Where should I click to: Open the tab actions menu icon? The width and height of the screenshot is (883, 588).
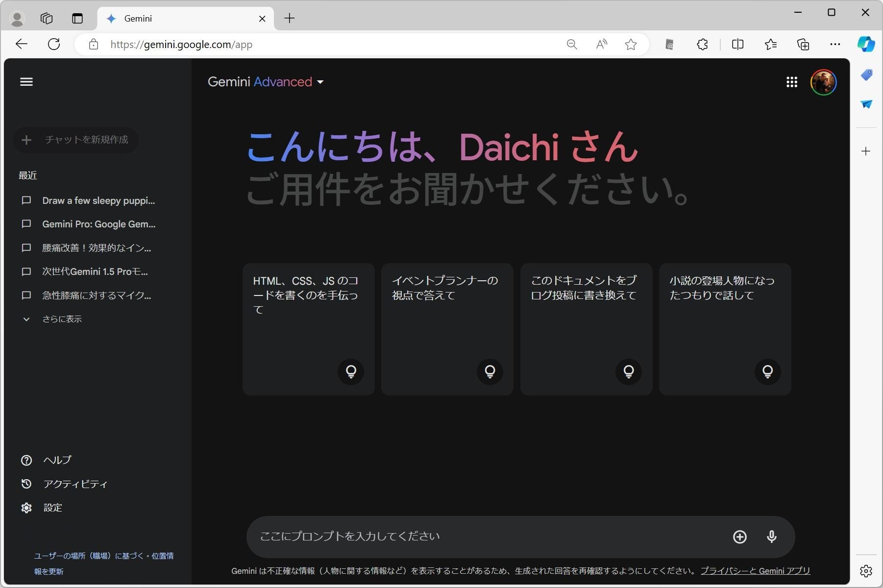77,19
